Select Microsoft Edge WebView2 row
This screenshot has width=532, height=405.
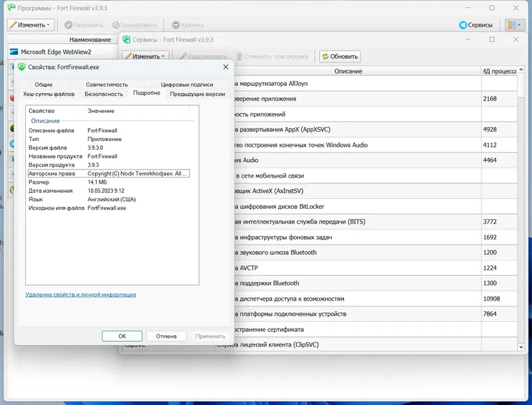[63, 52]
